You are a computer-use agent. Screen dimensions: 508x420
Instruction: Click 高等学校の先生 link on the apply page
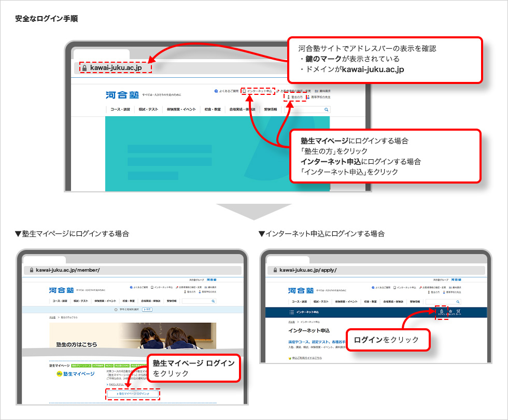point(451,292)
